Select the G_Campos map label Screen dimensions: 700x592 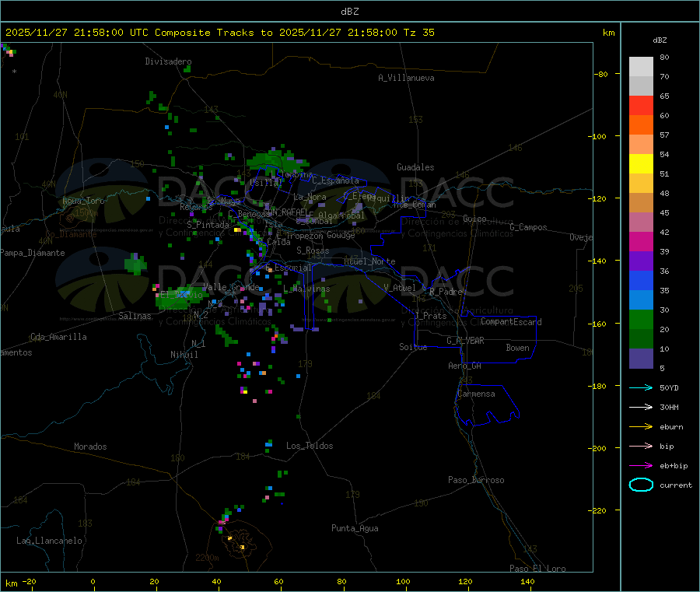tap(529, 227)
